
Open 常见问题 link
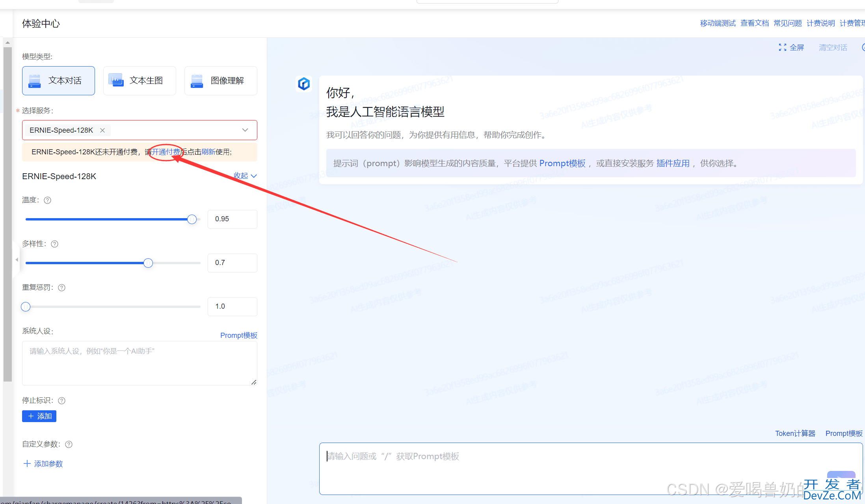point(788,23)
